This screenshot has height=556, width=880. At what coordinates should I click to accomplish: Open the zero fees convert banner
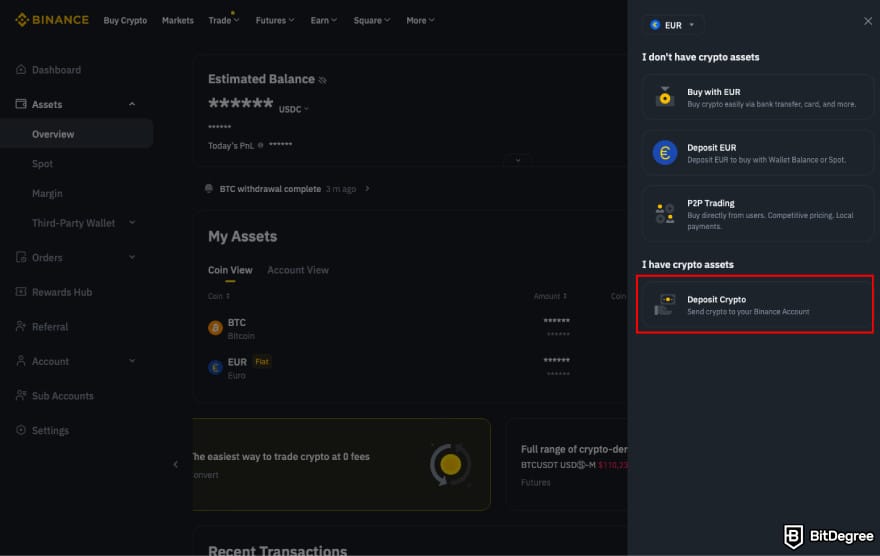(x=341, y=465)
